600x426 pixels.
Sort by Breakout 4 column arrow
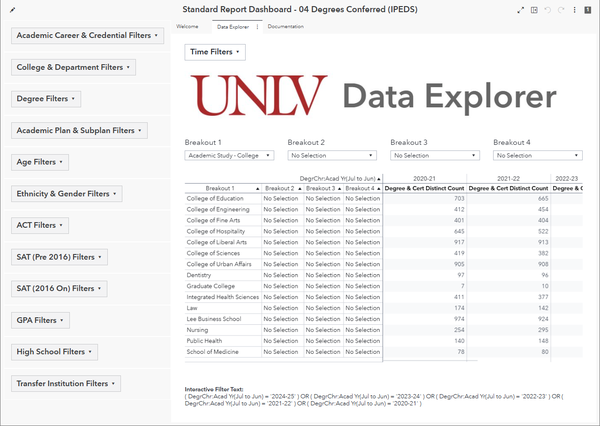pos(378,189)
